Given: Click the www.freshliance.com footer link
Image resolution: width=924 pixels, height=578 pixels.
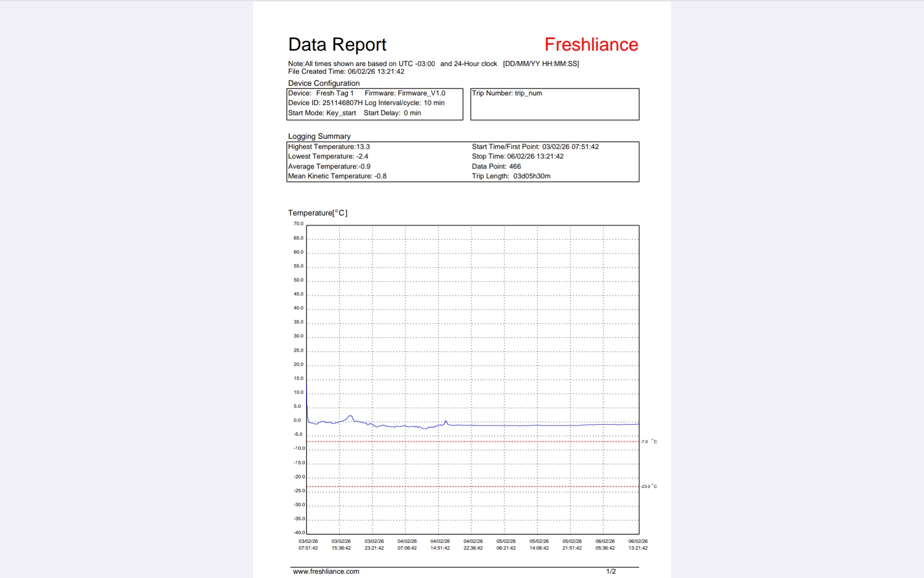Looking at the screenshot, I should (x=326, y=571).
